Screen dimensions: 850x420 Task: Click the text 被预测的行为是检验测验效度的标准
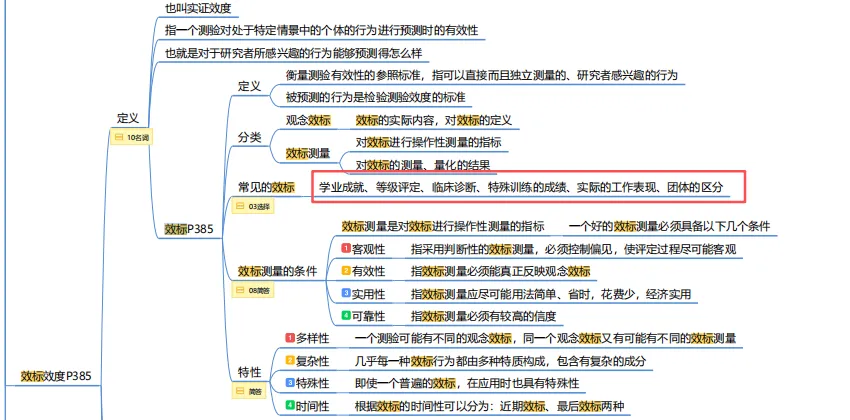pyautogui.click(x=375, y=98)
